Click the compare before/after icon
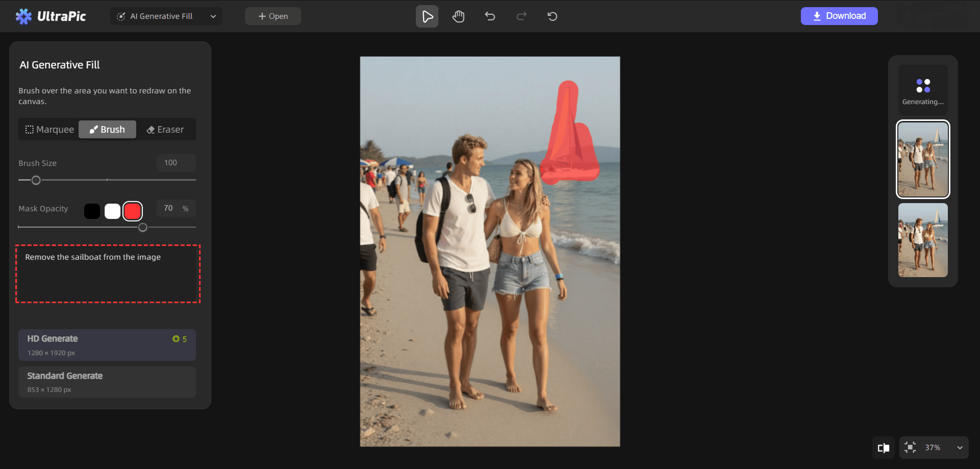The width and height of the screenshot is (980, 469). [884, 448]
